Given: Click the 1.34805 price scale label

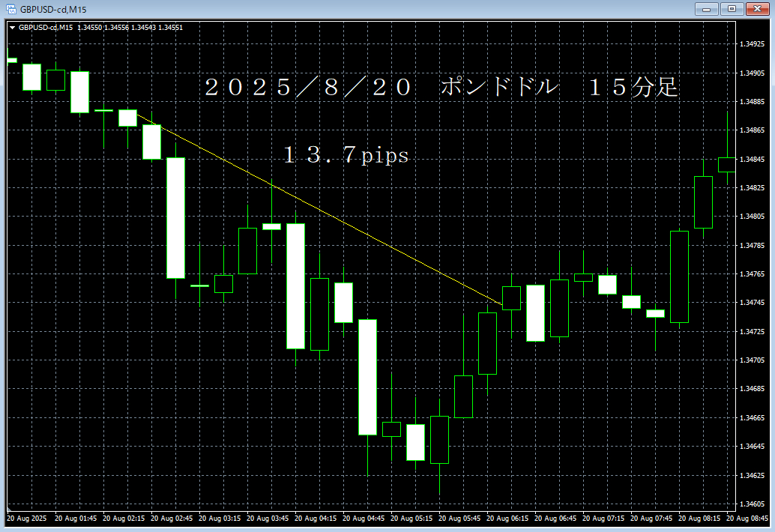Looking at the screenshot, I should [752, 217].
